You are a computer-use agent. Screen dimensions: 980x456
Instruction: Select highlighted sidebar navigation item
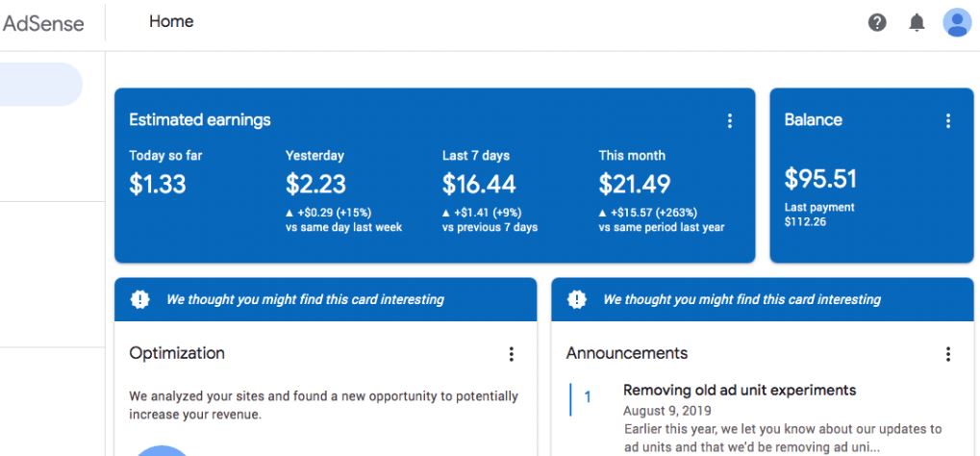[x=41, y=85]
